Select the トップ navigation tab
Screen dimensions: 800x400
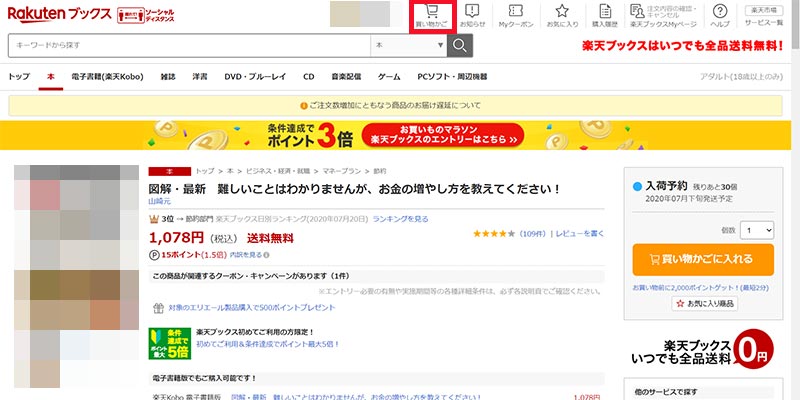19,77
